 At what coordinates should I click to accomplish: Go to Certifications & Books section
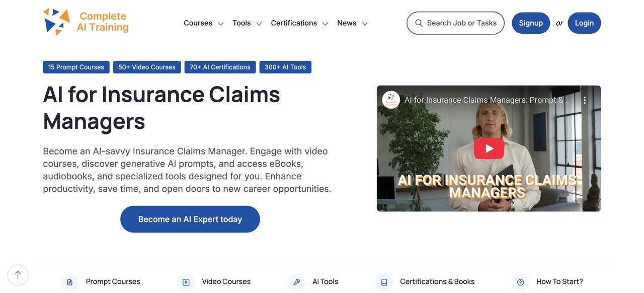point(437,282)
